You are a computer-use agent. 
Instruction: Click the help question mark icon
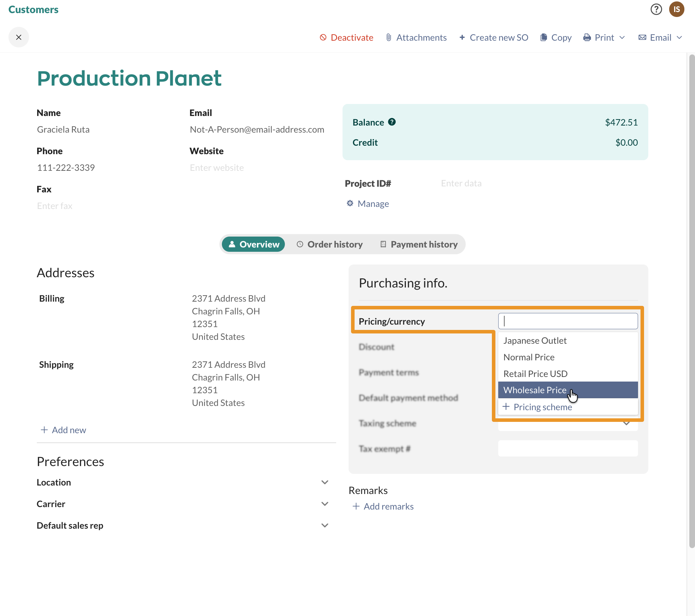656,9
